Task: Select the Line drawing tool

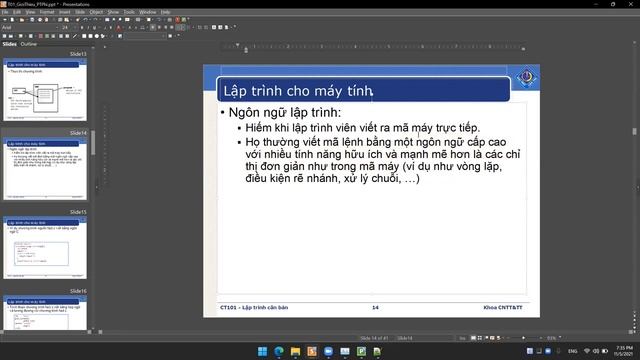Action: pos(75,36)
